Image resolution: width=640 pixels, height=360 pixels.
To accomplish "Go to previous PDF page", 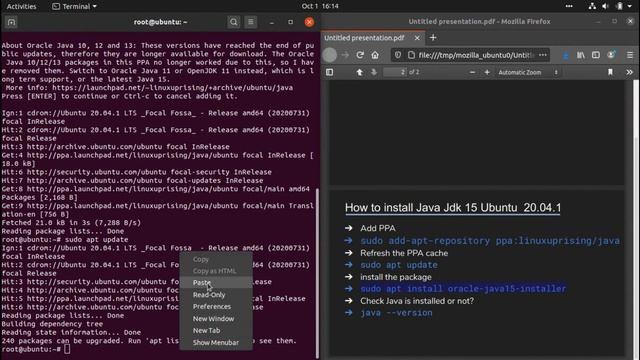I will tap(360, 72).
